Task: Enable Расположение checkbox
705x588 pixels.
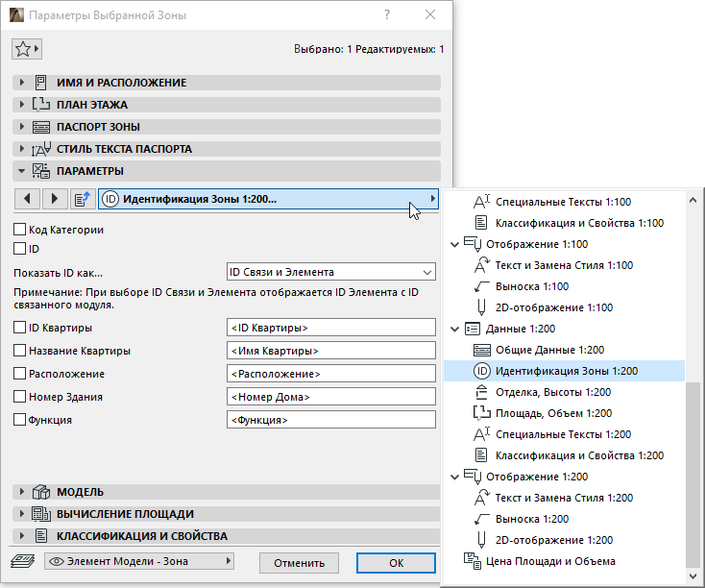Action: 20,374
